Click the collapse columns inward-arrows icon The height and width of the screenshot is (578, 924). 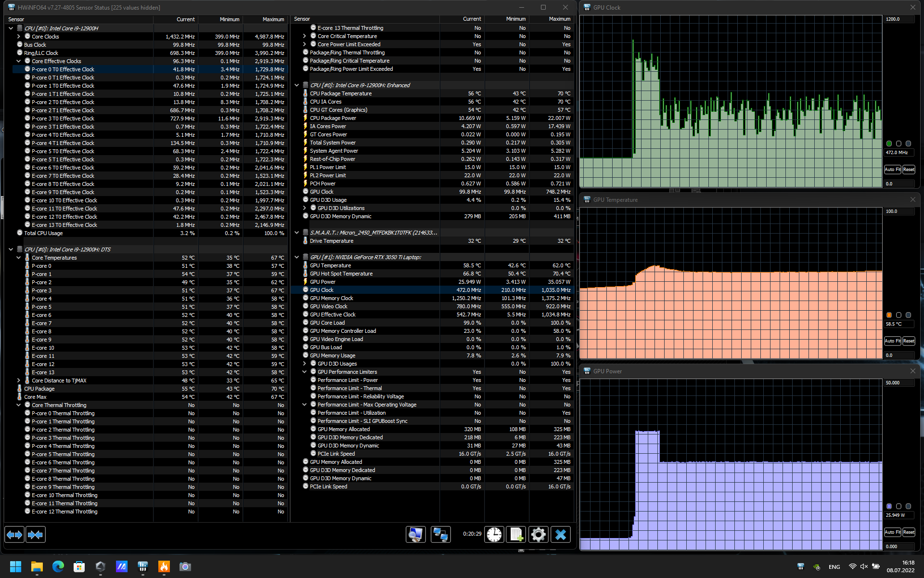point(36,535)
